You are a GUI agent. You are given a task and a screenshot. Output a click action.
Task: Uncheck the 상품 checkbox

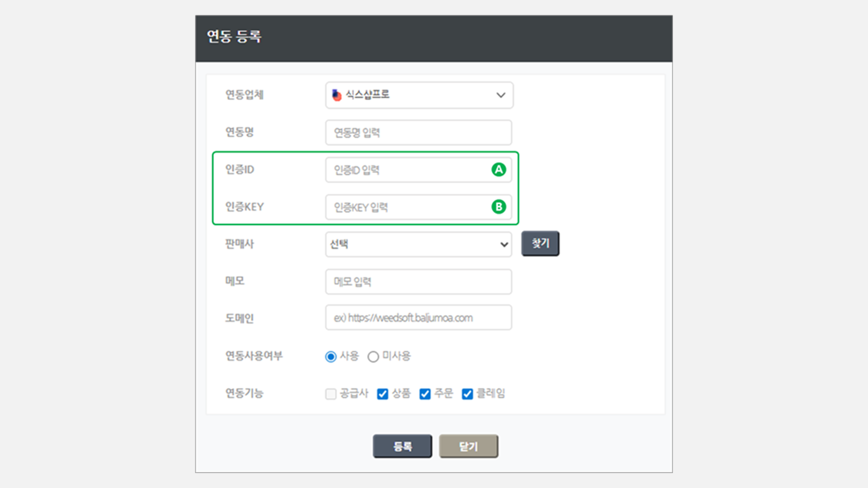point(382,394)
